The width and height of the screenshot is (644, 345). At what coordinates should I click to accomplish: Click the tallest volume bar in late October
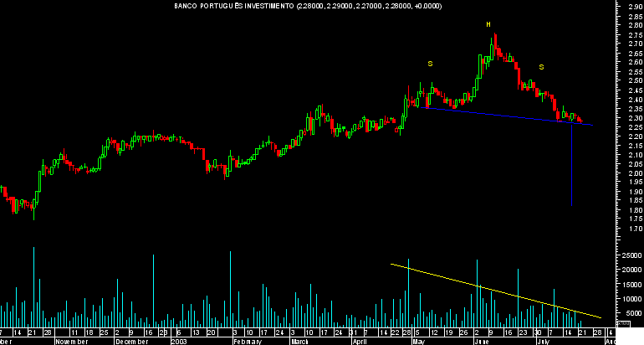click(x=33, y=286)
